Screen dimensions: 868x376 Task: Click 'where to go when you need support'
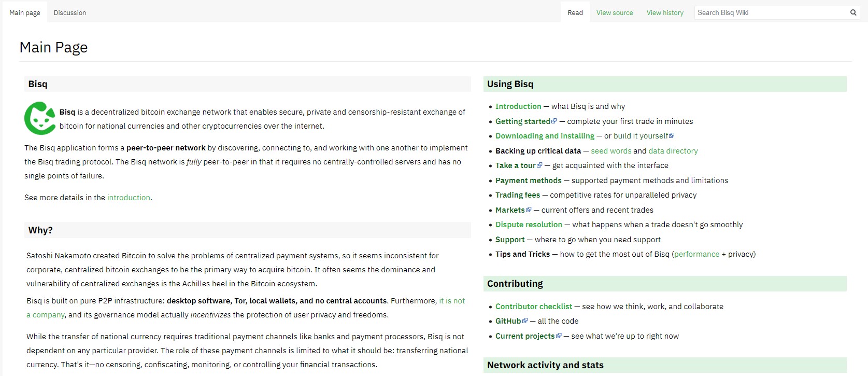(597, 240)
